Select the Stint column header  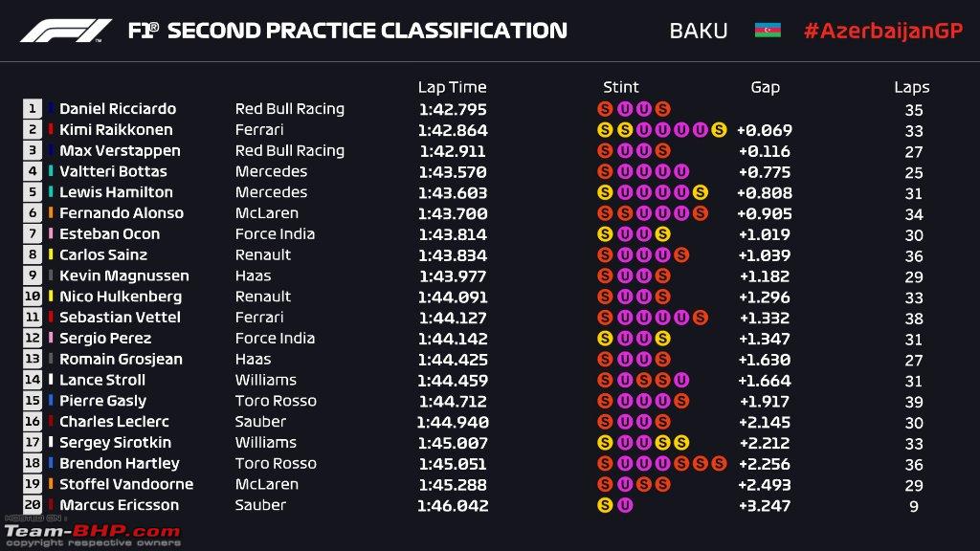(620, 87)
